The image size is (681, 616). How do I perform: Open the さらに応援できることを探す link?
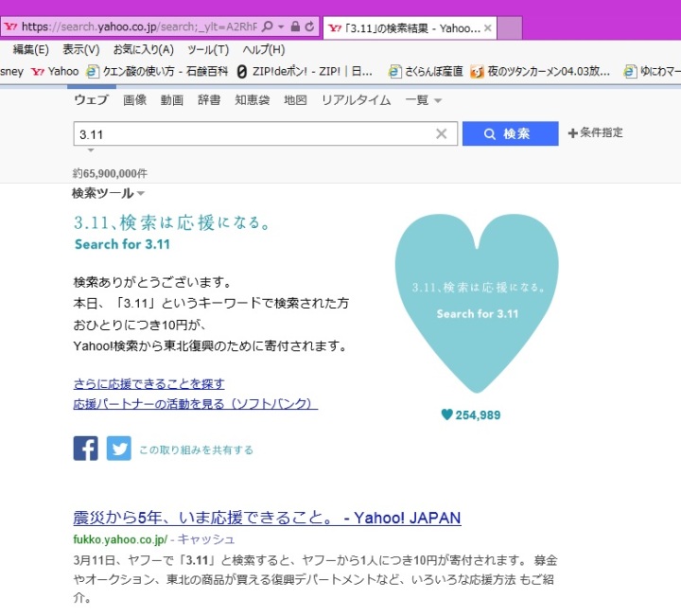(148, 383)
